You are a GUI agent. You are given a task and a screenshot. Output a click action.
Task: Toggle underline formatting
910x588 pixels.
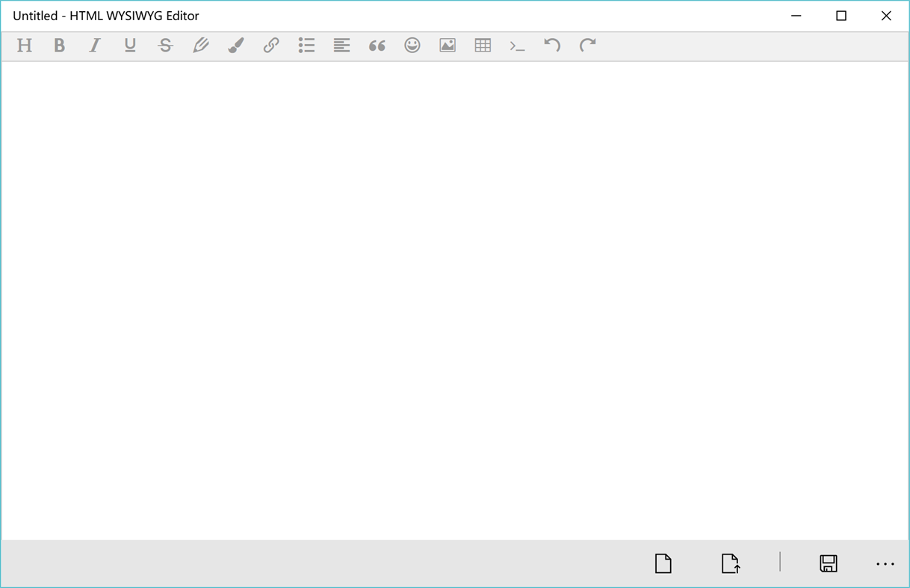coord(130,46)
